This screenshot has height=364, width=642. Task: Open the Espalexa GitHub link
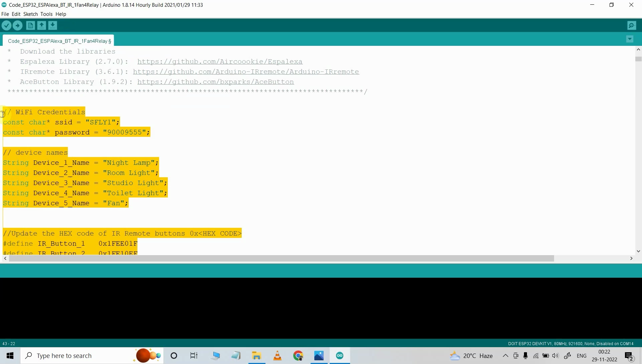[220, 61]
